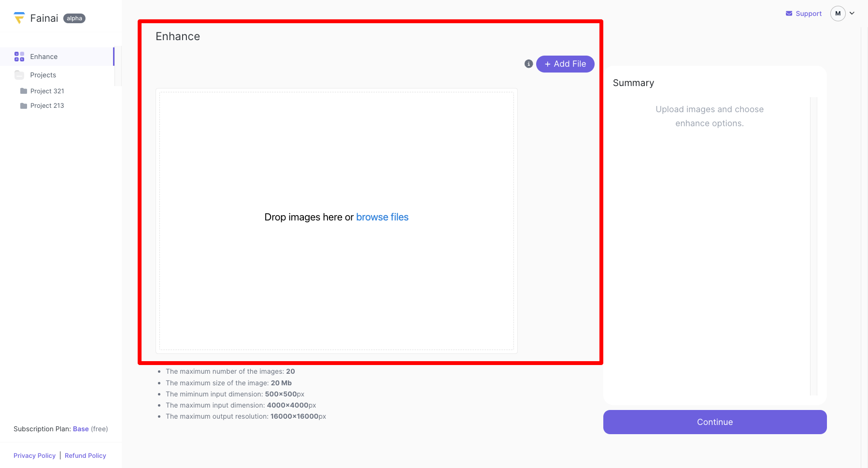Click the Fainai logo icon
868x468 pixels.
pyautogui.click(x=19, y=18)
